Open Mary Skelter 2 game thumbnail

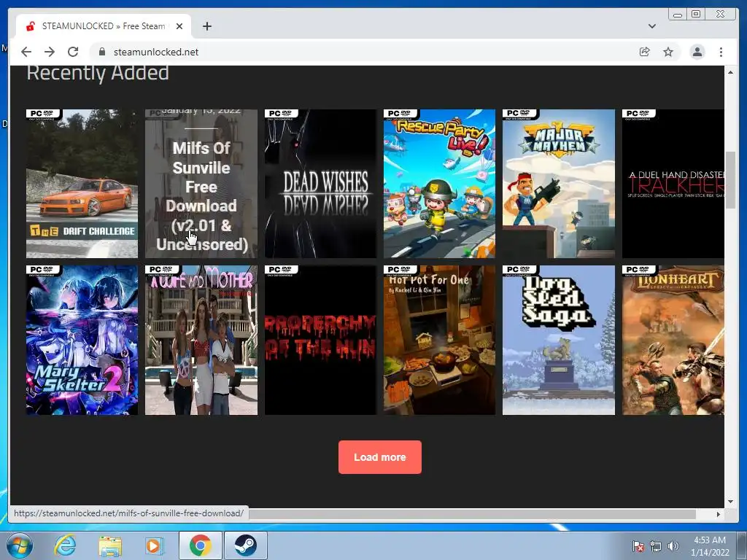tap(82, 340)
